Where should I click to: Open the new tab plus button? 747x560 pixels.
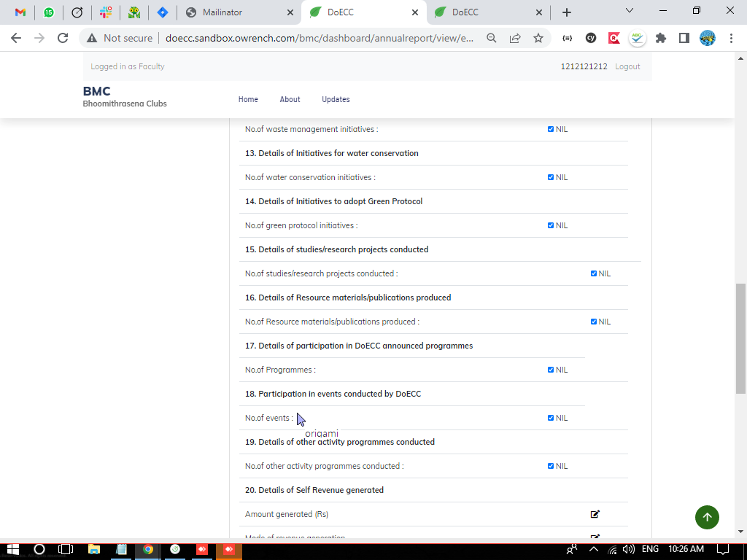(x=567, y=12)
